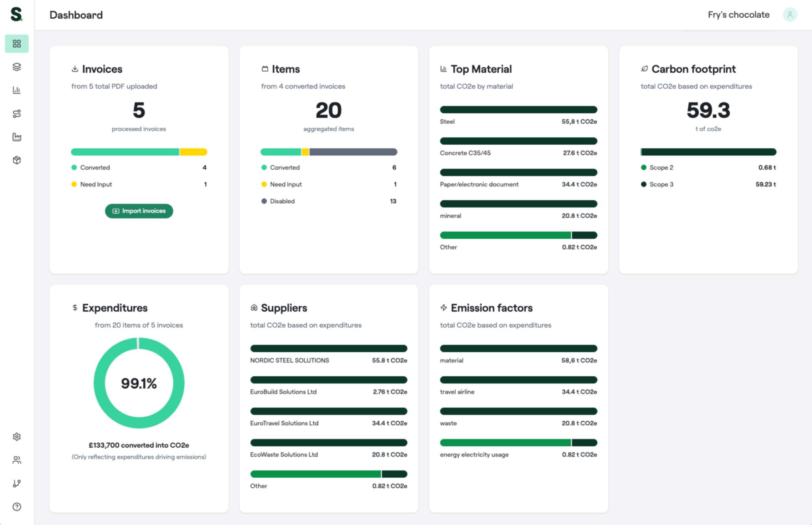The image size is (812, 525).
Task: Open the Fry's chocolate company selector
Action: pyautogui.click(x=738, y=15)
